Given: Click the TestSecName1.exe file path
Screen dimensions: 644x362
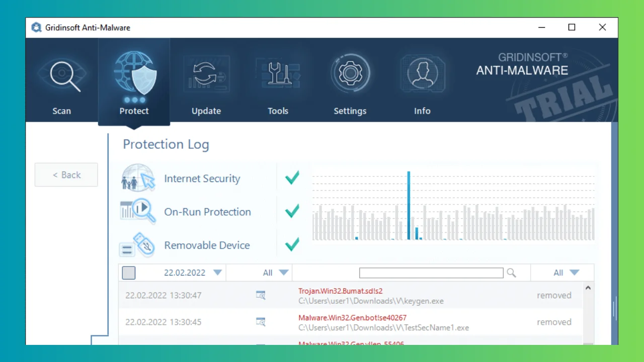Looking at the screenshot, I should 383,328.
